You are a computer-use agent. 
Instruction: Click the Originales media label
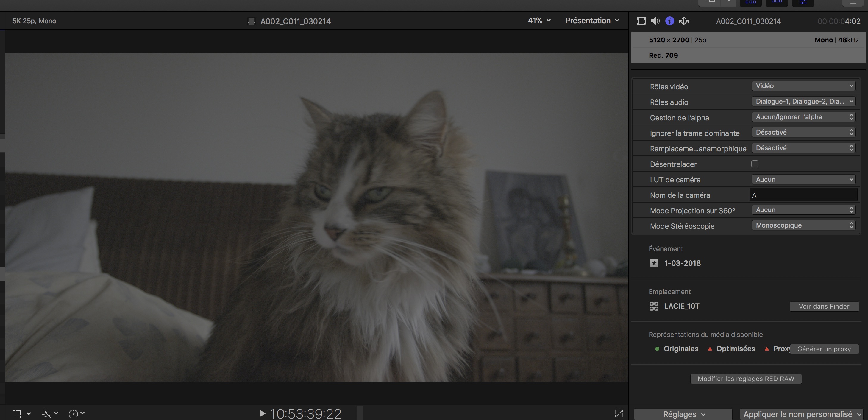tap(681, 349)
